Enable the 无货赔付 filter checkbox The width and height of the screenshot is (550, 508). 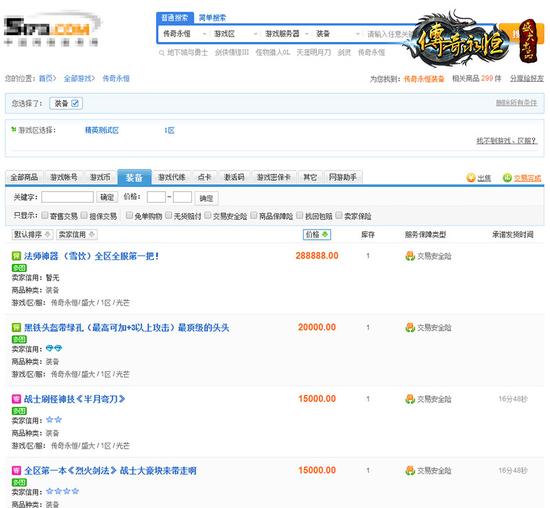click(x=169, y=215)
